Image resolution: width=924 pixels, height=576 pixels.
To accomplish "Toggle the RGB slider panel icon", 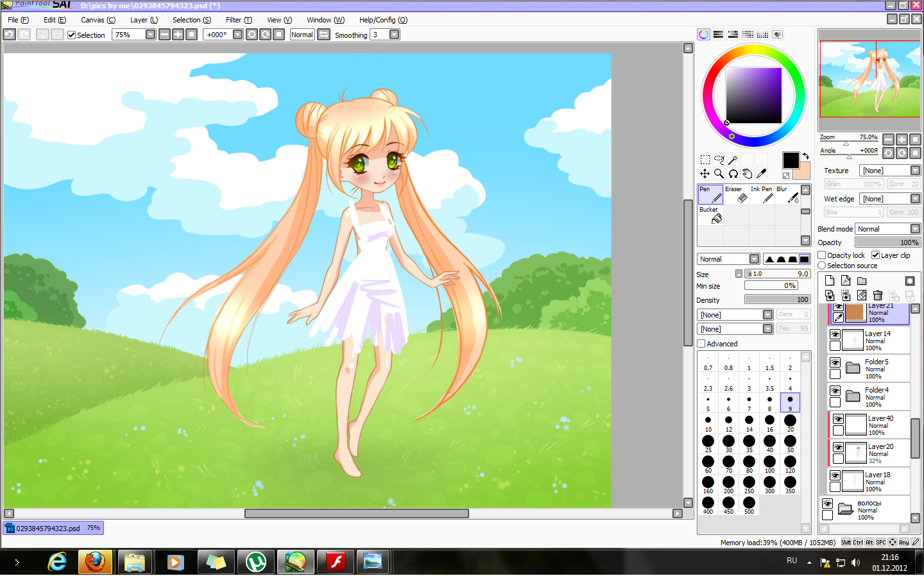I will click(x=718, y=35).
